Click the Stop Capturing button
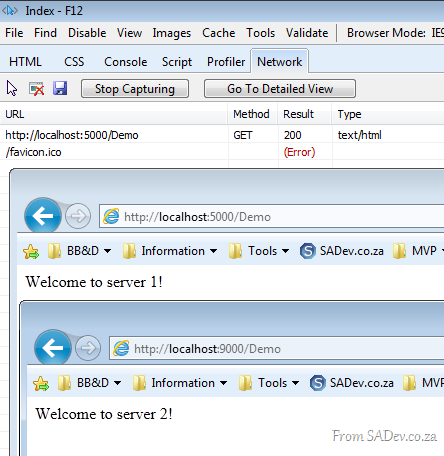 click(x=135, y=89)
